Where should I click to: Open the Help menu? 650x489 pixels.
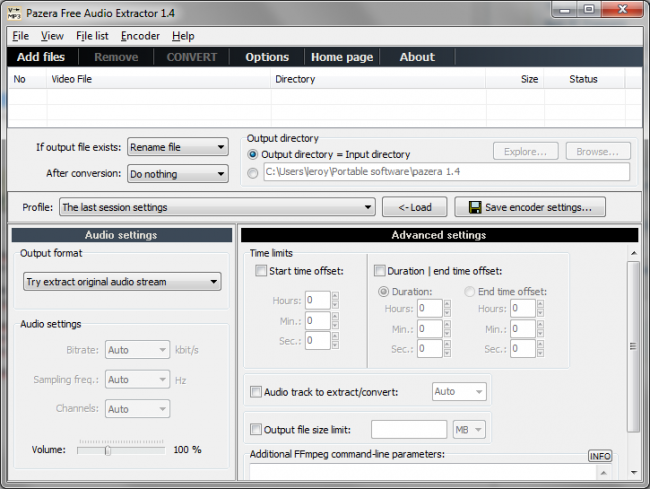(x=183, y=36)
